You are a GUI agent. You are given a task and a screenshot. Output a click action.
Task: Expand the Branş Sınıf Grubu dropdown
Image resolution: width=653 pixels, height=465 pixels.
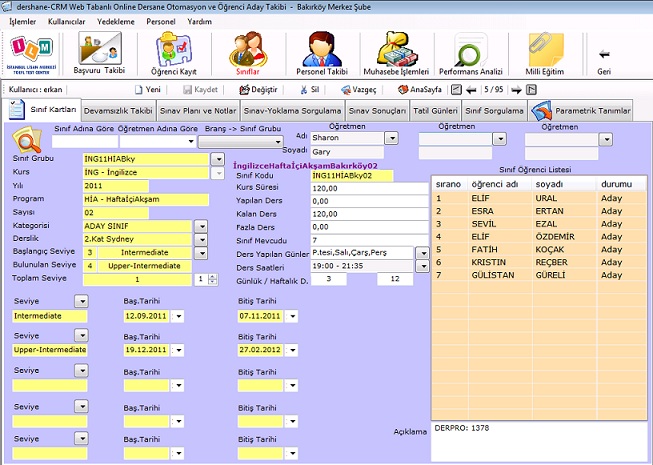(278, 142)
